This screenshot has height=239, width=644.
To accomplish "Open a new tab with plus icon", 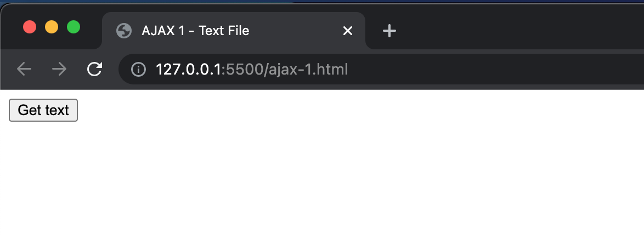I will (x=389, y=31).
